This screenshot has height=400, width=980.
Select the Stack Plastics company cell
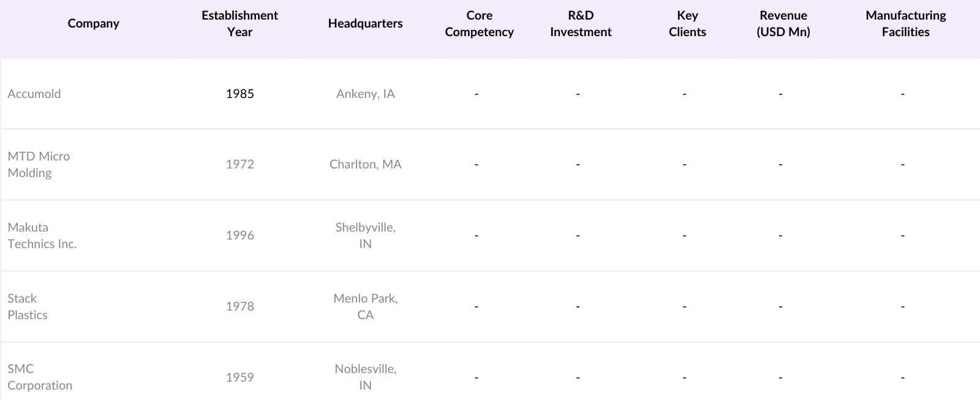pos(28,306)
